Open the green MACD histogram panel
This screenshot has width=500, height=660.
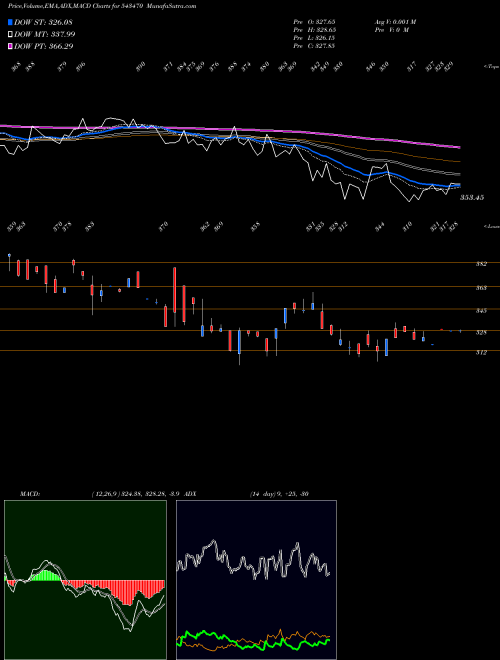coord(85,580)
